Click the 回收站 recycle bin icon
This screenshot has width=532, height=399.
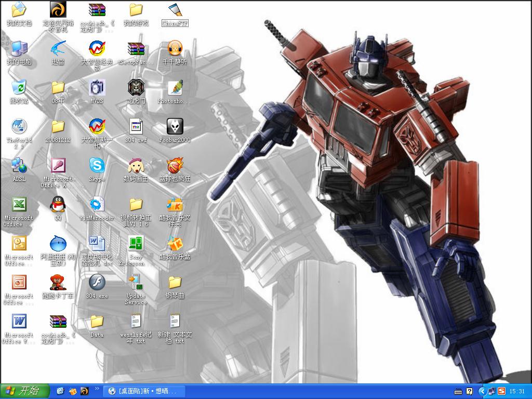coord(19,88)
